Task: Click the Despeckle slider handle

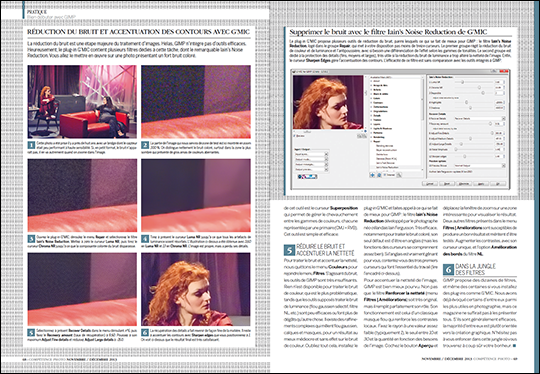Action: (483, 93)
